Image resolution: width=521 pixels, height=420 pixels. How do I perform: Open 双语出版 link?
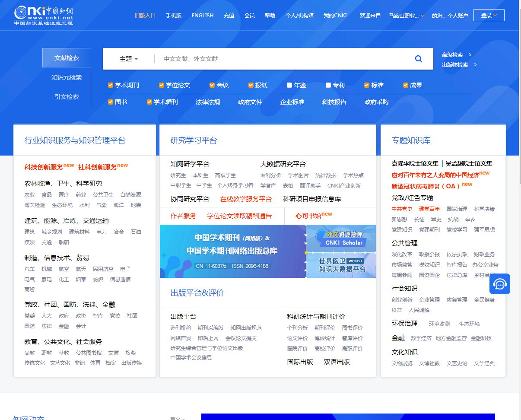pos(337,362)
